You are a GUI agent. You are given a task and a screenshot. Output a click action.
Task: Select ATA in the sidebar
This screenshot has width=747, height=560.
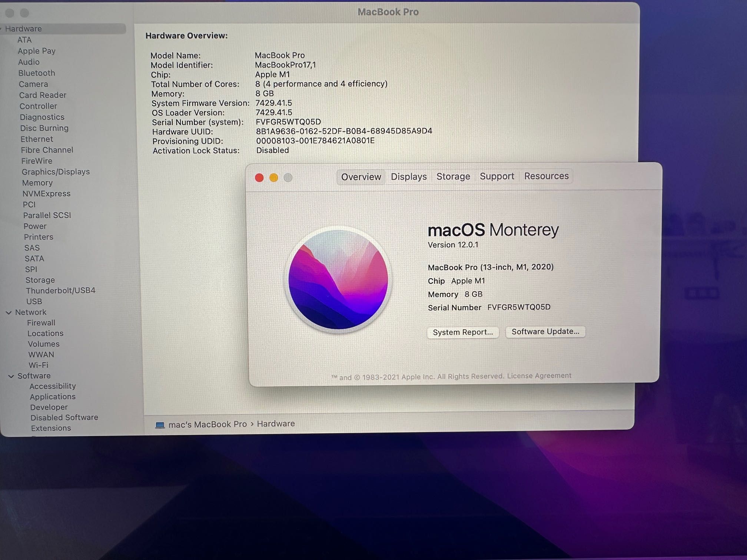(24, 40)
